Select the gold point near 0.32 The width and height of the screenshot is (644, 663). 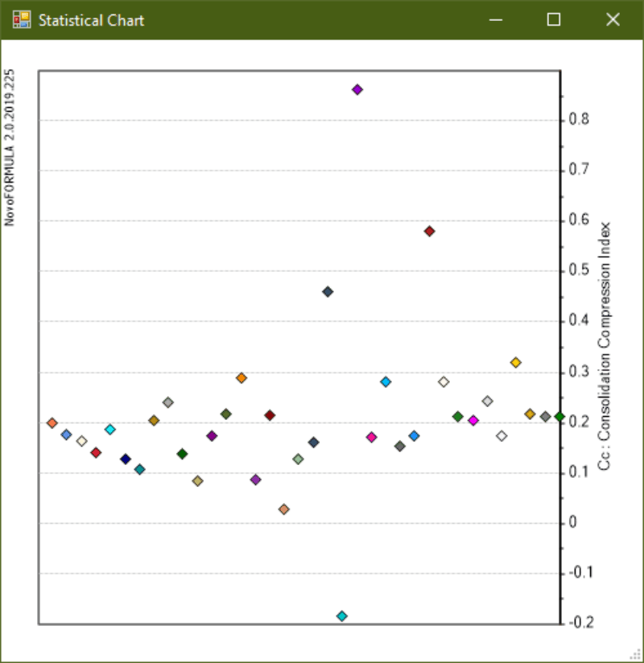coord(515,362)
